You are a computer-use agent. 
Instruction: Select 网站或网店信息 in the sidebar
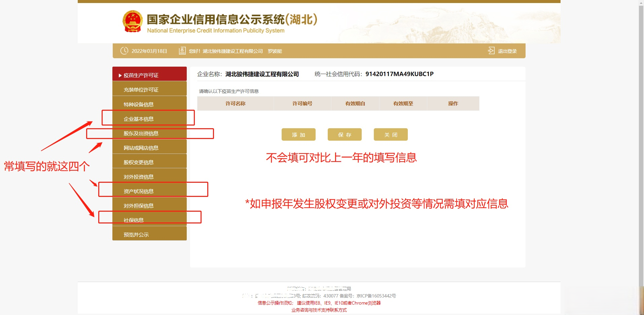click(x=149, y=146)
